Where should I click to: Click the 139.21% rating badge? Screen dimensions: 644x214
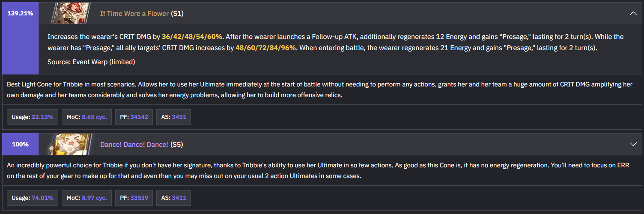coord(20,13)
